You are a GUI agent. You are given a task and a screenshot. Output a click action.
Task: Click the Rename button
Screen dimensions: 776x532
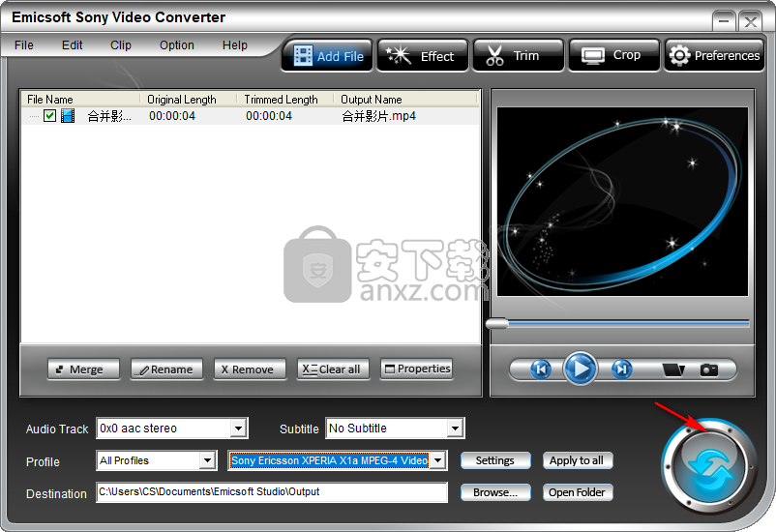tap(166, 369)
